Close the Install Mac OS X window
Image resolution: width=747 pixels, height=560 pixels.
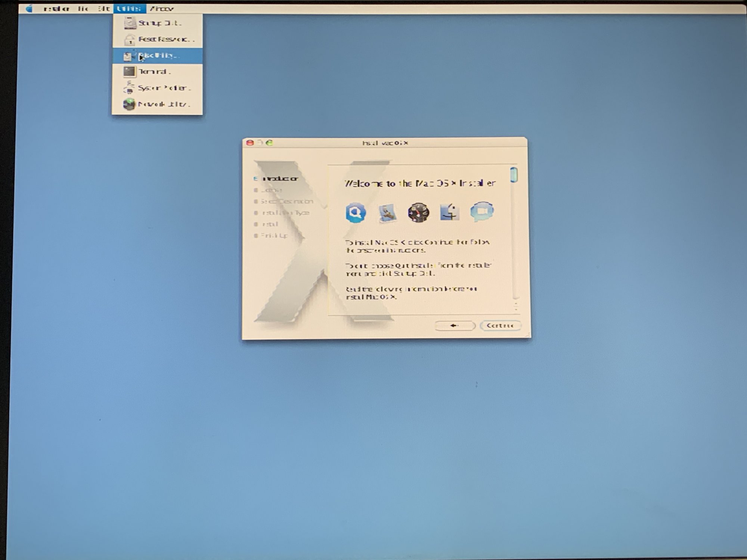pyautogui.click(x=250, y=143)
